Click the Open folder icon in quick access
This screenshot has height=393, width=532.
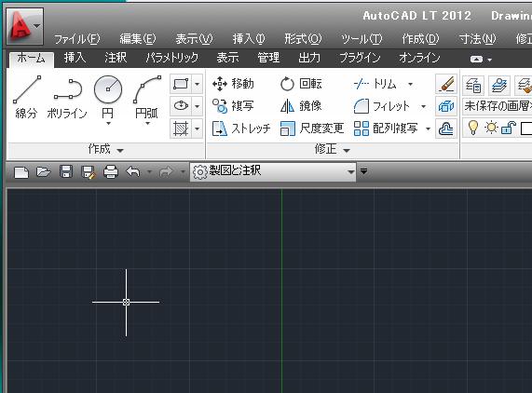(x=44, y=172)
